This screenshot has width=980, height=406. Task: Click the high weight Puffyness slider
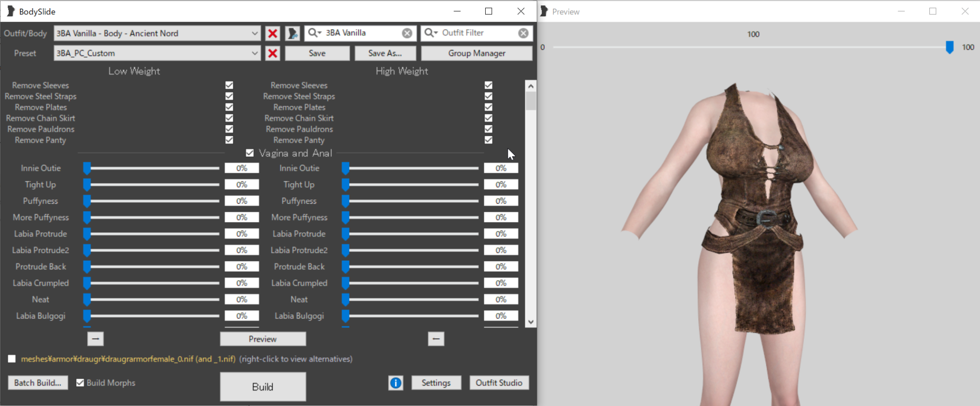[411, 201]
